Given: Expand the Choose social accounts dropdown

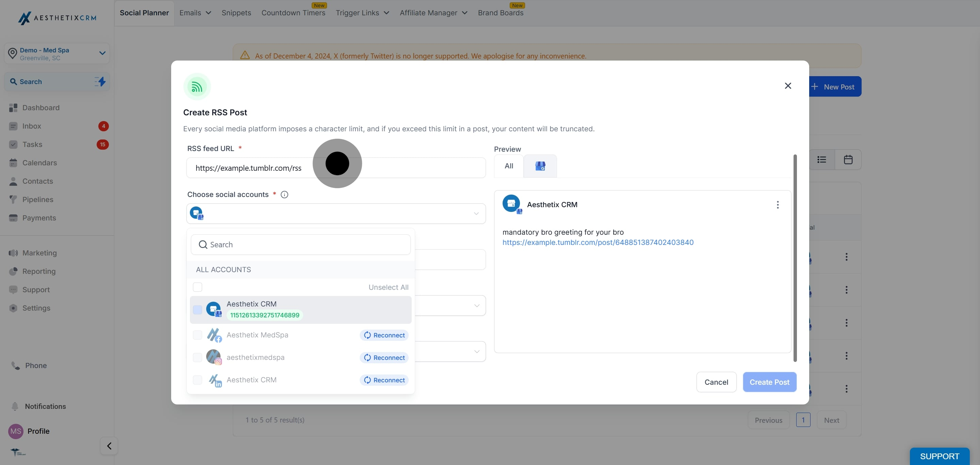Looking at the screenshot, I should (336, 214).
